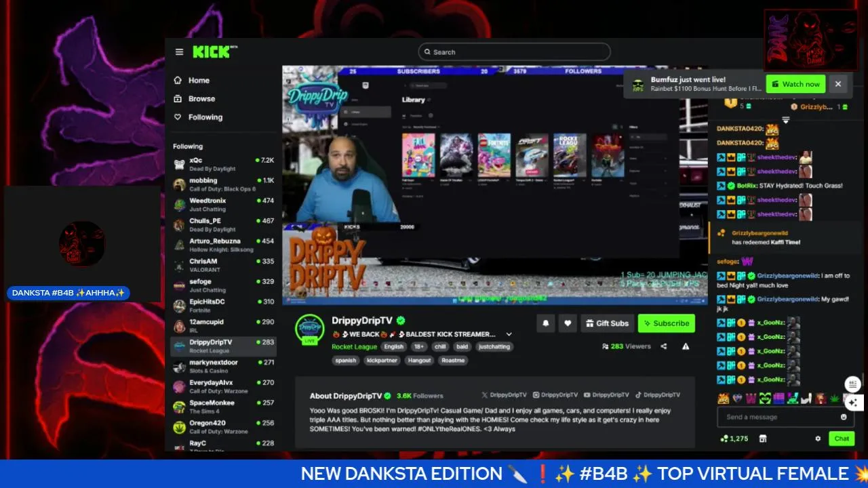Image resolution: width=868 pixels, height=488 pixels.
Task: Click the share stream icon
Action: click(x=663, y=346)
